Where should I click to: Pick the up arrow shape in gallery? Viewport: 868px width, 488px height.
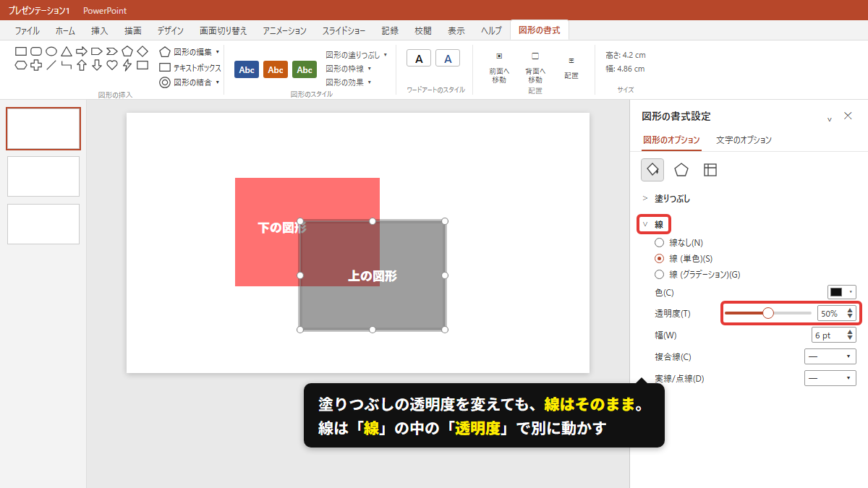[82, 65]
